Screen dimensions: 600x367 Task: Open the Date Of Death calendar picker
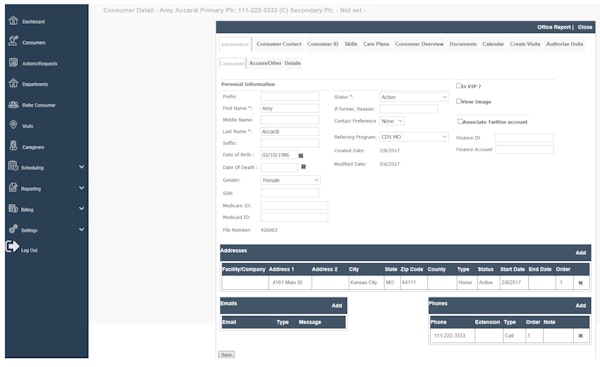(x=303, y=167)
